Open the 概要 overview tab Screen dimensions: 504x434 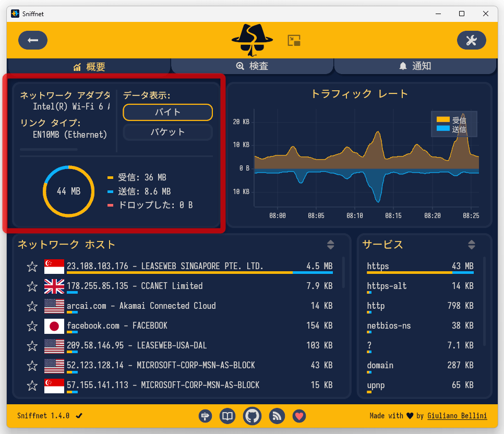[89, 67]
